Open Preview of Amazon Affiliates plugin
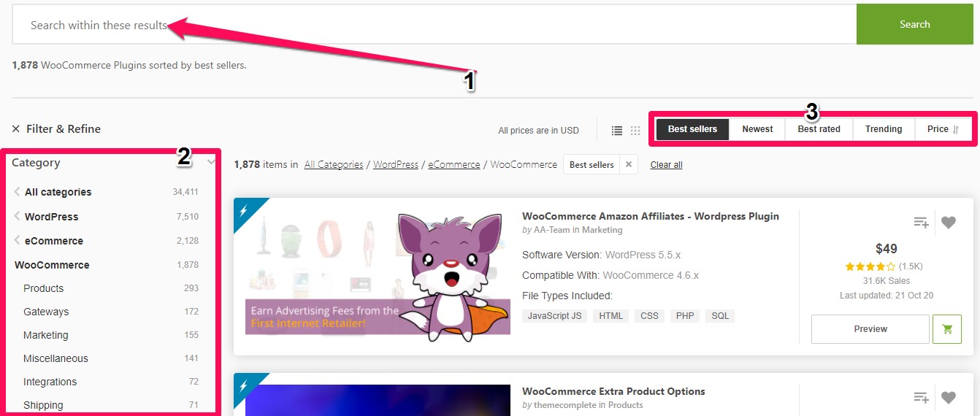 (x=870, y=329)
